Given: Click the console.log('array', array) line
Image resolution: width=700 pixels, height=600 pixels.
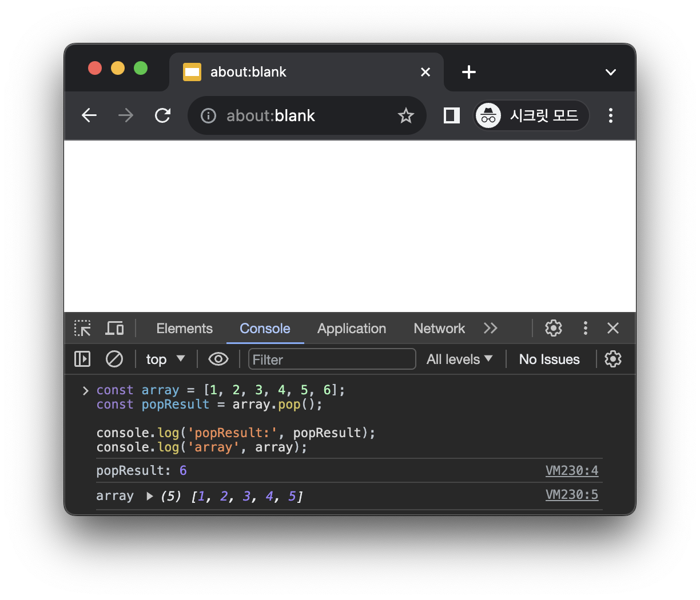Looking at the screenshot, I should coord(202,447).
